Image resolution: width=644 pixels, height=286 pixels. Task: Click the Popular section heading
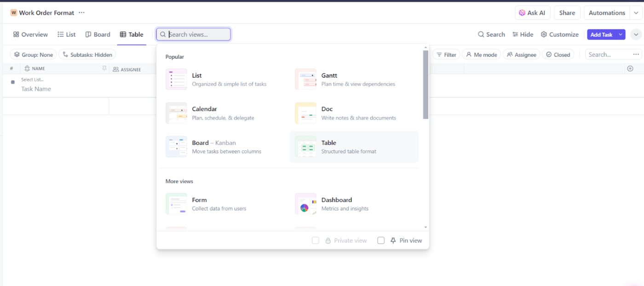point(175,57)
